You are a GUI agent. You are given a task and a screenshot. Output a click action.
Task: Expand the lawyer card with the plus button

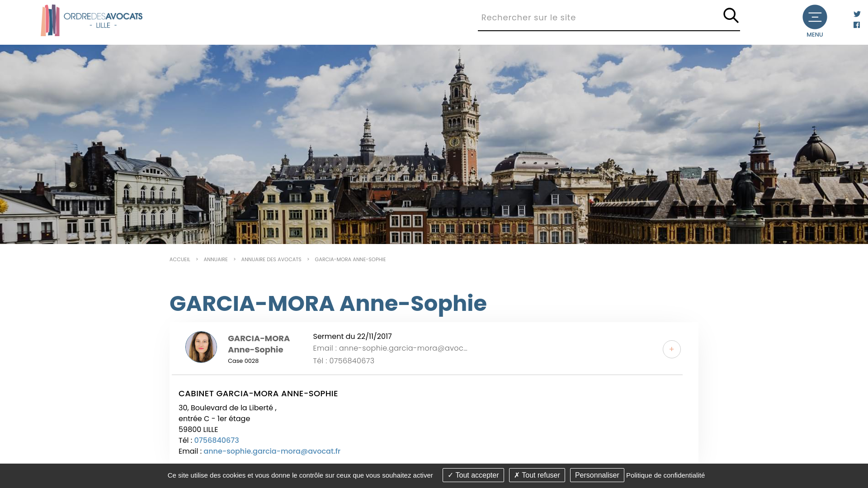671,349
